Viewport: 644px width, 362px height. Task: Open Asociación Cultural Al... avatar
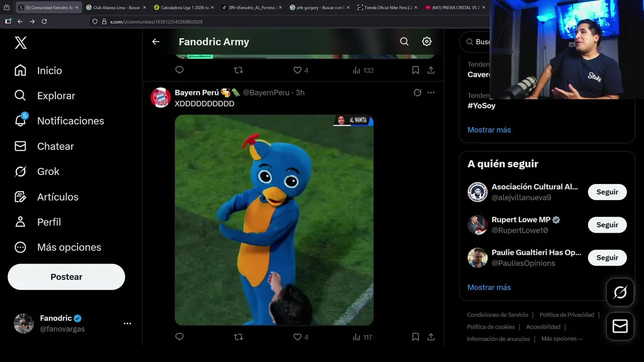coord(477,192)
